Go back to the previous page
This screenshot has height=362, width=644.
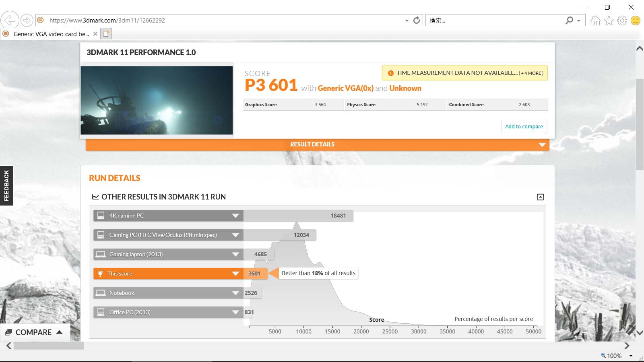pyautogui.click(x=10, y=20)
